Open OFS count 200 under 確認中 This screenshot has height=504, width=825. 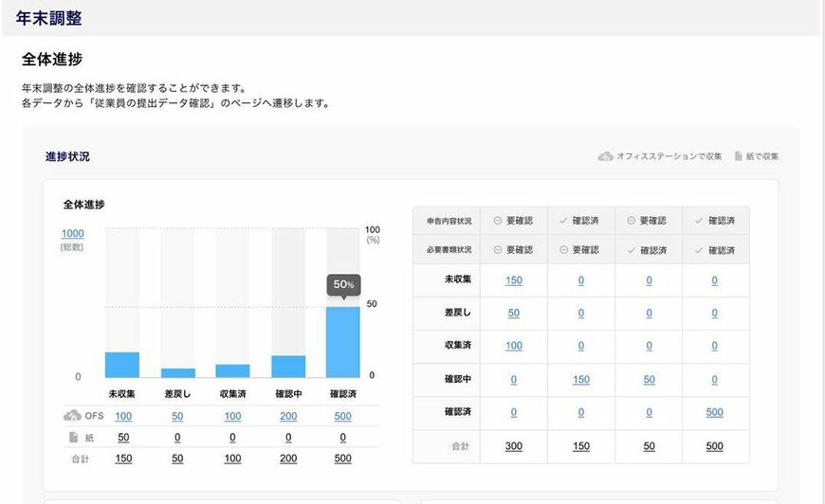(288, 416)
